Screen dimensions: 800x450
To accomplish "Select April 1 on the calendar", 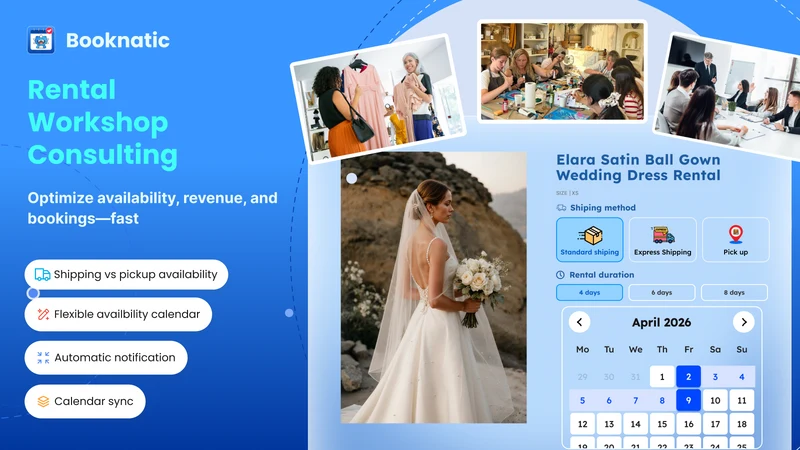I will [x=662, y=377].
